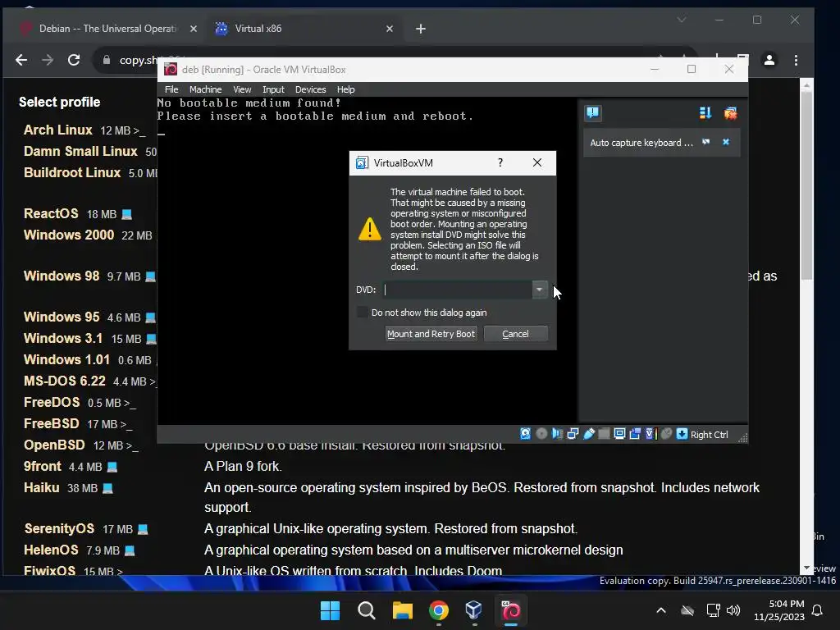Select the Windows 98 profile link
The image size is (840, 630).
[x=62, y=276]
